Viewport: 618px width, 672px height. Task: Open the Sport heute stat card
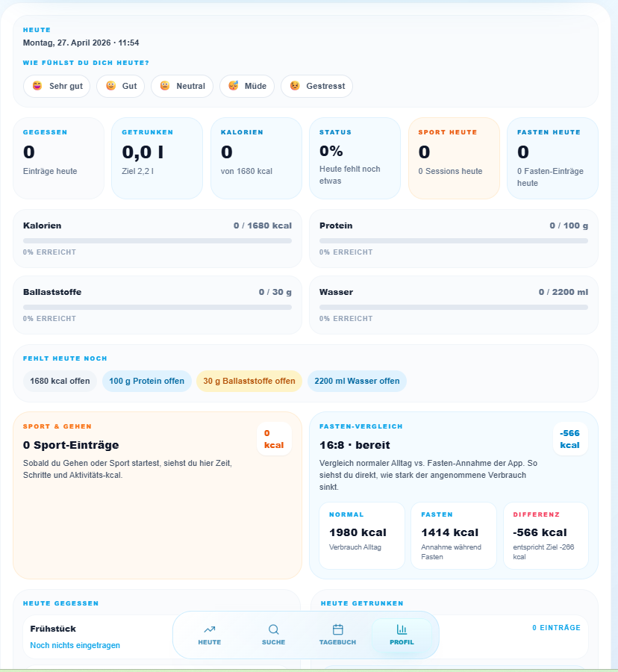453,158
